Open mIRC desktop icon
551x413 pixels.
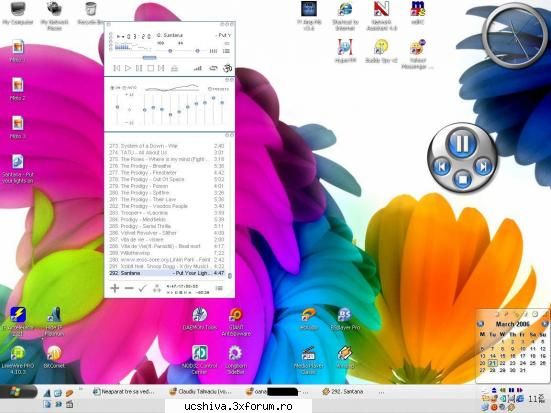click(417, 13)
